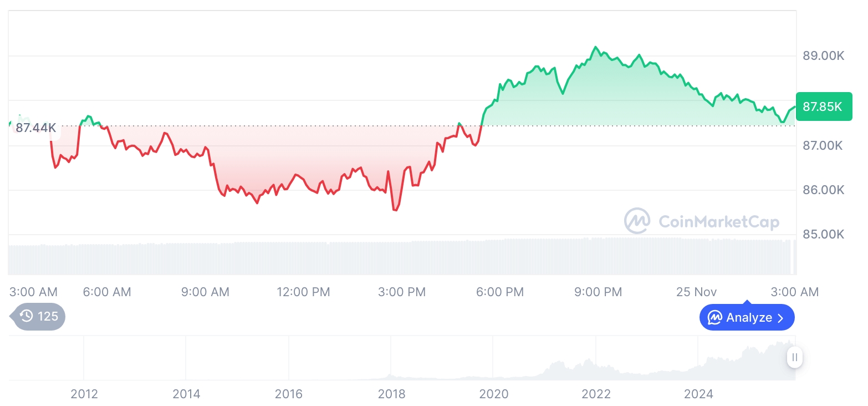Image resolution: width=868 pixels, height=406 pixels.
Task: Click the history clock icon beside 125
Action: click(27, 316)
